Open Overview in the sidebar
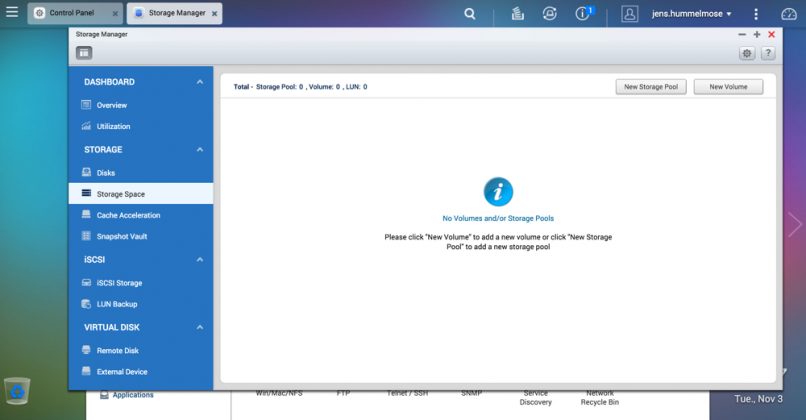Viewport: 806px width, 420px height. (141, 105)
